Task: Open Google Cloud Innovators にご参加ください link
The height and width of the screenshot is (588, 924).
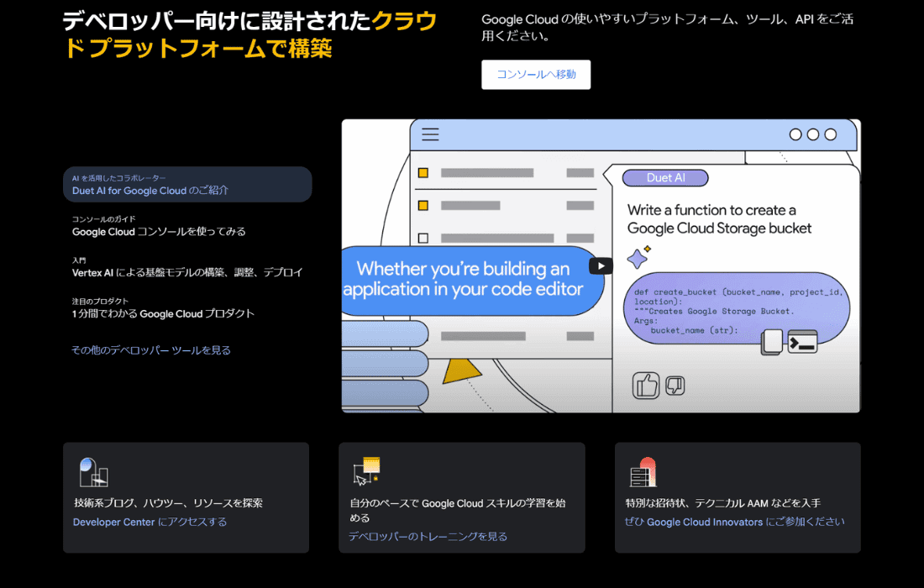Action: tap(734, 522)
